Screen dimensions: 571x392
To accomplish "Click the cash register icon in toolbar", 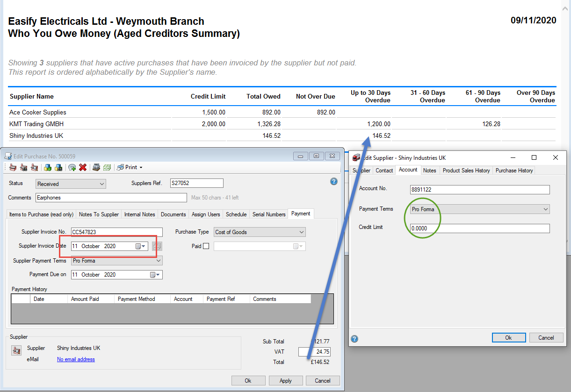I will 96,167.
